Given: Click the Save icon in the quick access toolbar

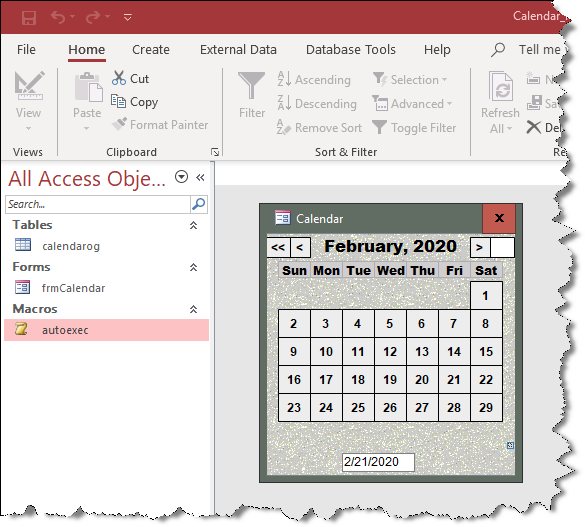Looking at the screenshot, I should click(x=29, y=17).
